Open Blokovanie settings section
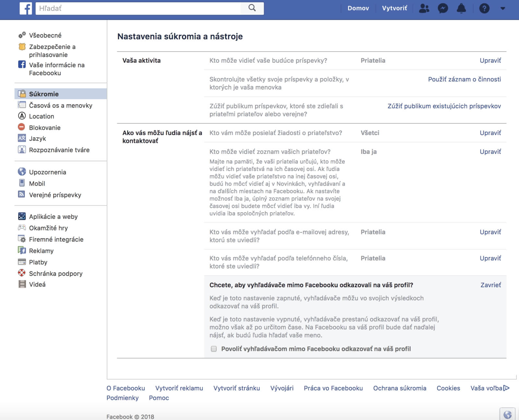Viewport: 519px width, 420px height. pos(45,127)
